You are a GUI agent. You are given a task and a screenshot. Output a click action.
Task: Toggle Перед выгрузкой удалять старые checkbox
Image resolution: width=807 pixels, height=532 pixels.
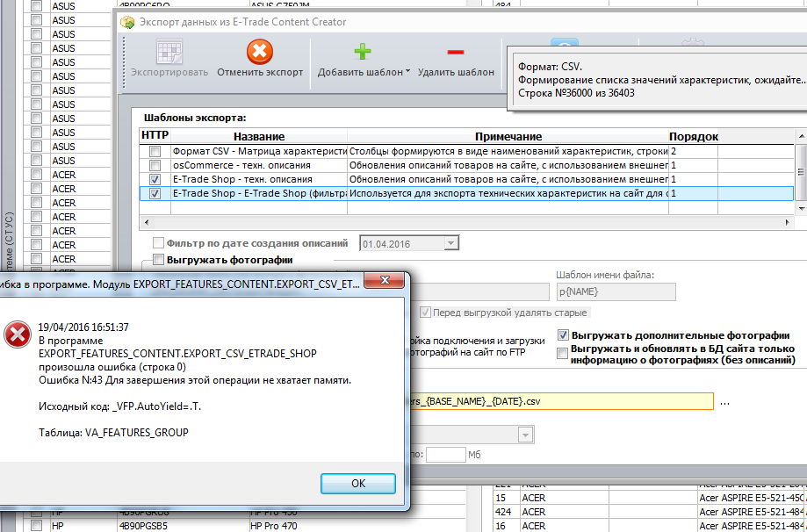tap(425, 313)
